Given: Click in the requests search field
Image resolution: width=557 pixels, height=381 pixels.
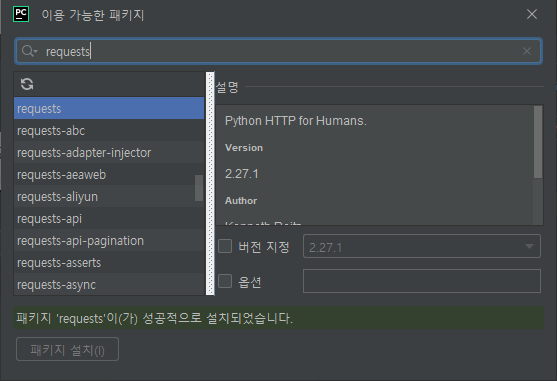Looking at the screenshot, I should click(x=278, y=51).
